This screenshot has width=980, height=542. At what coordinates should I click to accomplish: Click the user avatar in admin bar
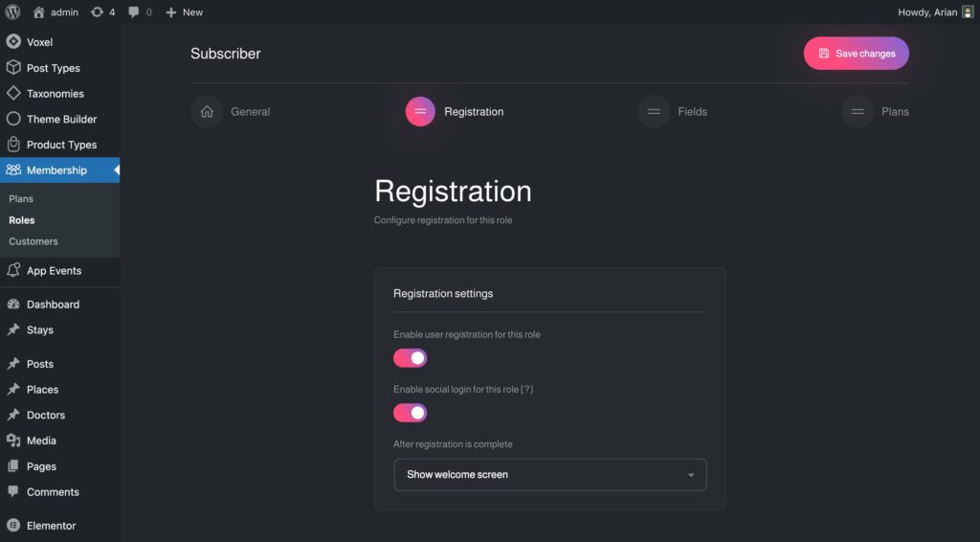click(968, 12)
